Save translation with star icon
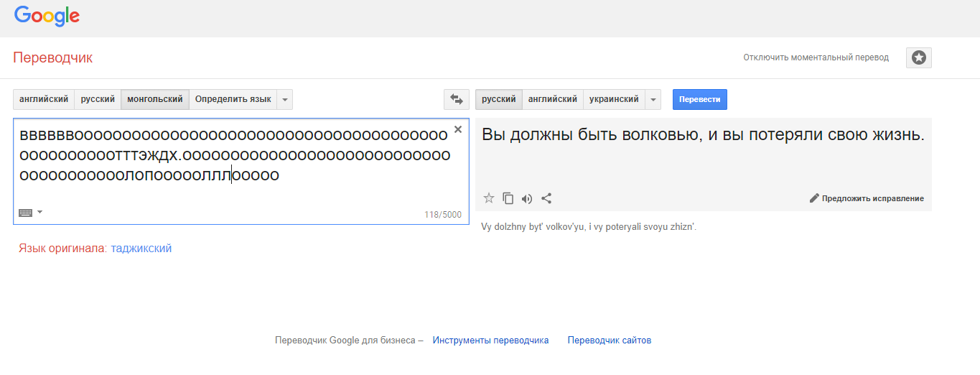The height and width of the screenshot is (375, 980). coord(489,198)
